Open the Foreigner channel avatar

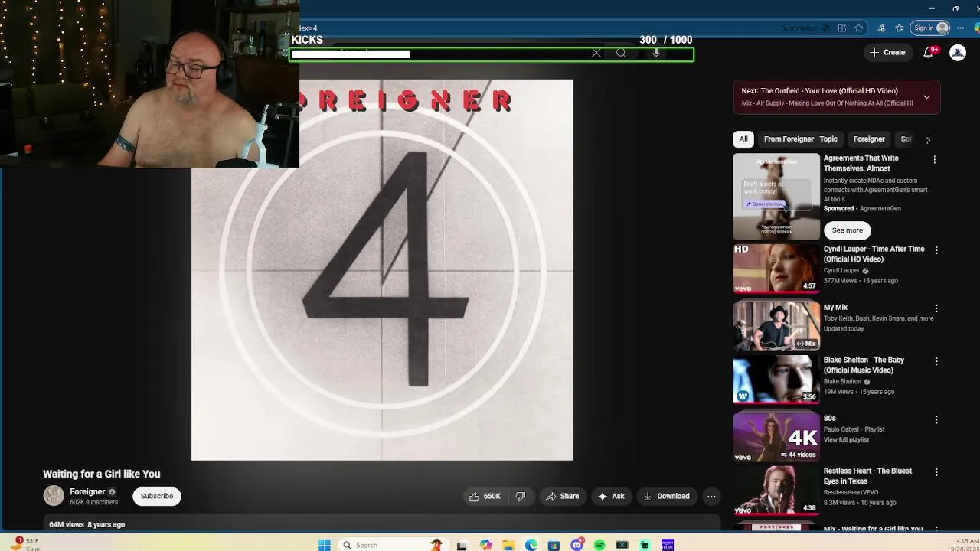[x=54, y=496]
